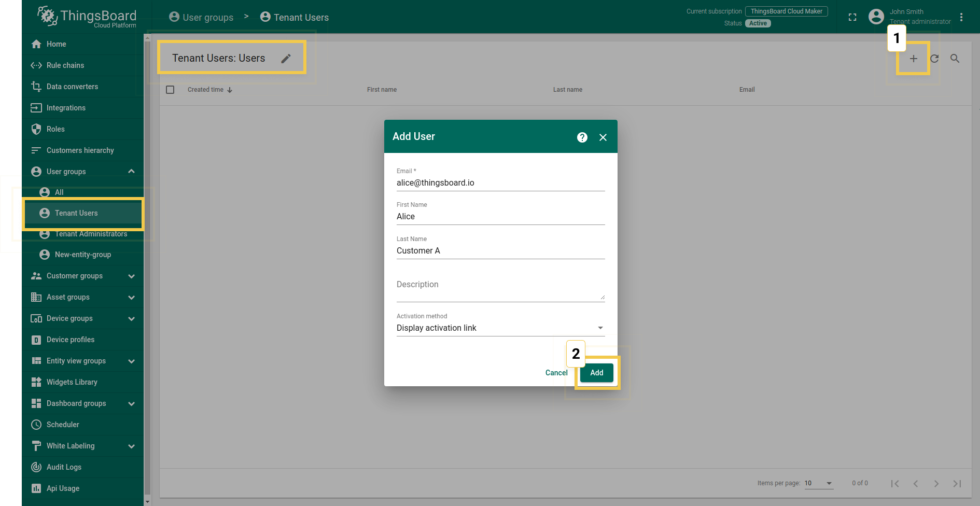Click the Device profiles icon

36,340
